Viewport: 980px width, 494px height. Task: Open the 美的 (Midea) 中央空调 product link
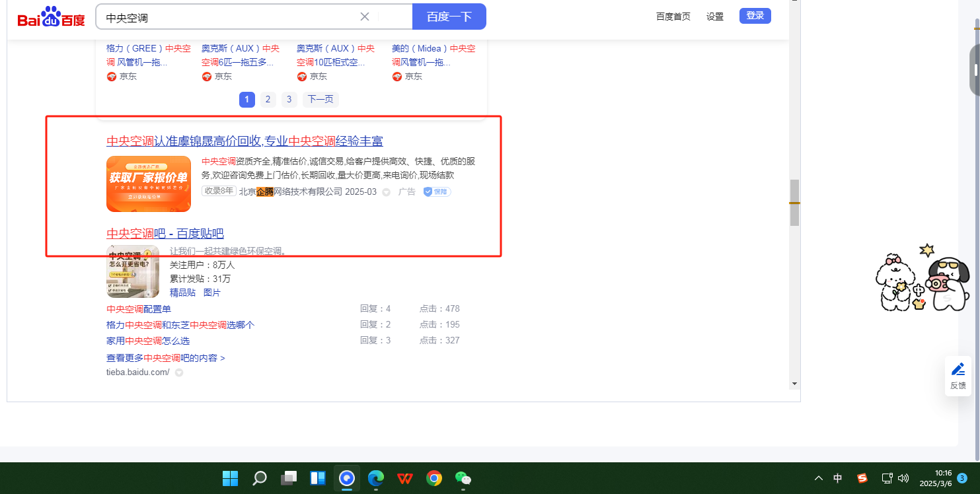click(x=434, y=55)
